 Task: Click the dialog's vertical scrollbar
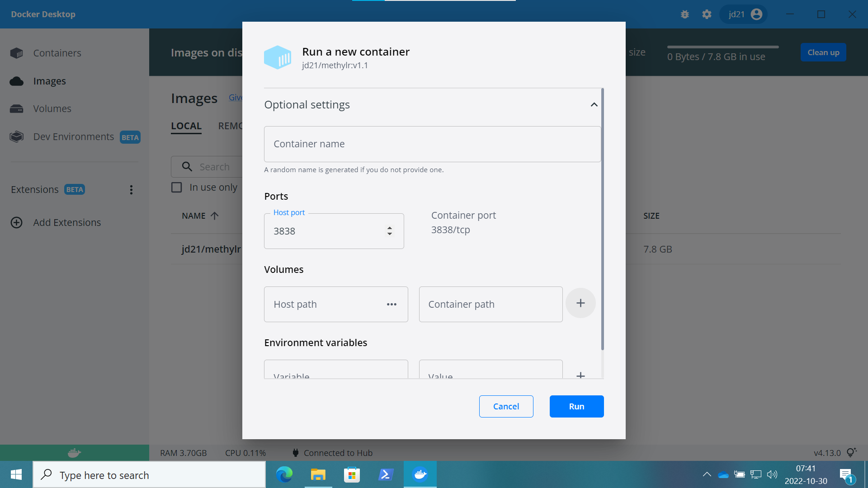pos(603,219)
